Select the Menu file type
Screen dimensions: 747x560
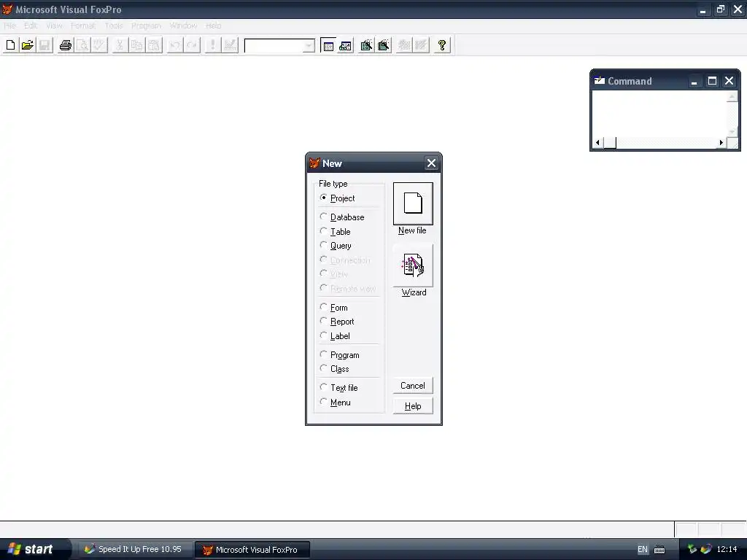336,402
